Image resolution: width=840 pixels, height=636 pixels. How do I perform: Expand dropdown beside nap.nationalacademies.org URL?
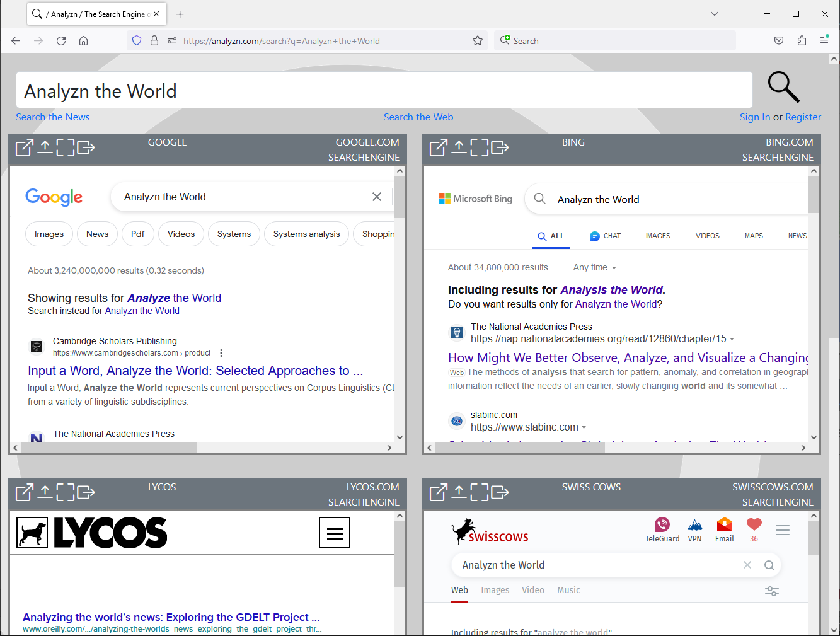click(732, 339)
